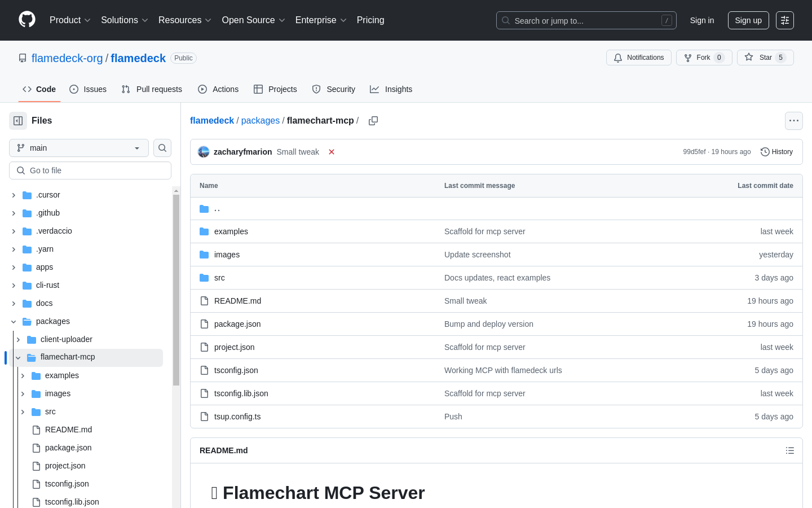Copy the file path with the copy icon
The width and height of the screenshot is (812, 508).
[x=373, y=121]
